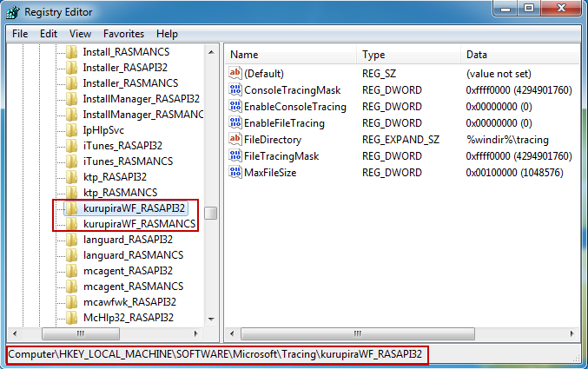The height and width of the screenshot is (369, 588).
Task: Click the tree pane horizontal scroll thumb
Action: (x=81, y=333)
